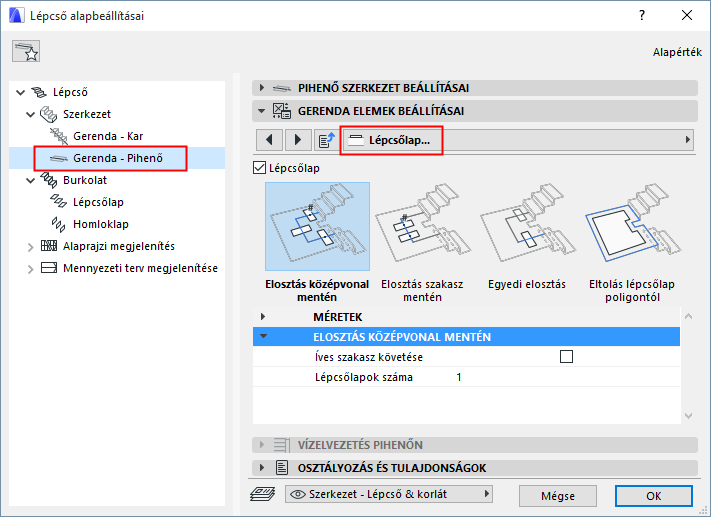The width and height of the screenshot is (711, 517).
Task: Click the Homloklap riser icon
Action: coord(59,224)
